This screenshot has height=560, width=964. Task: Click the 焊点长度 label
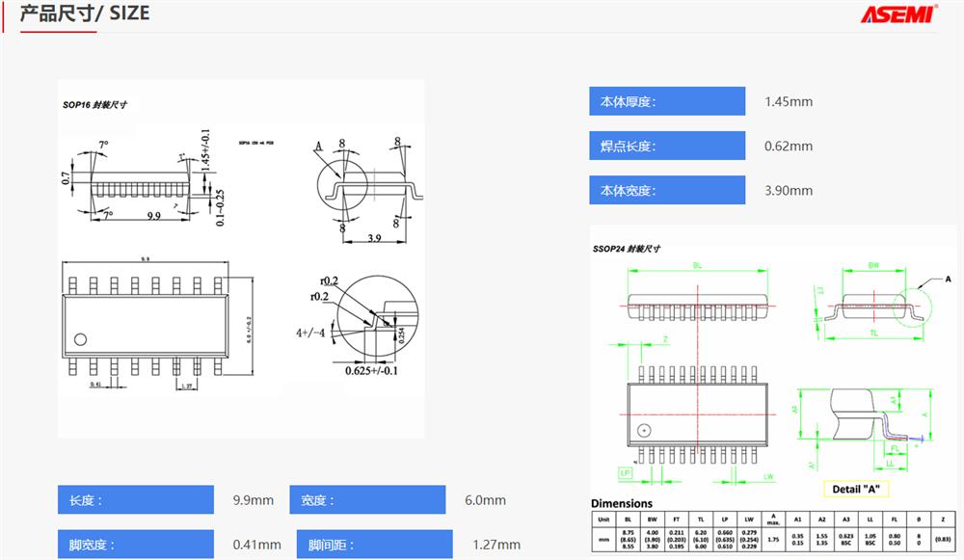(667, 146)
